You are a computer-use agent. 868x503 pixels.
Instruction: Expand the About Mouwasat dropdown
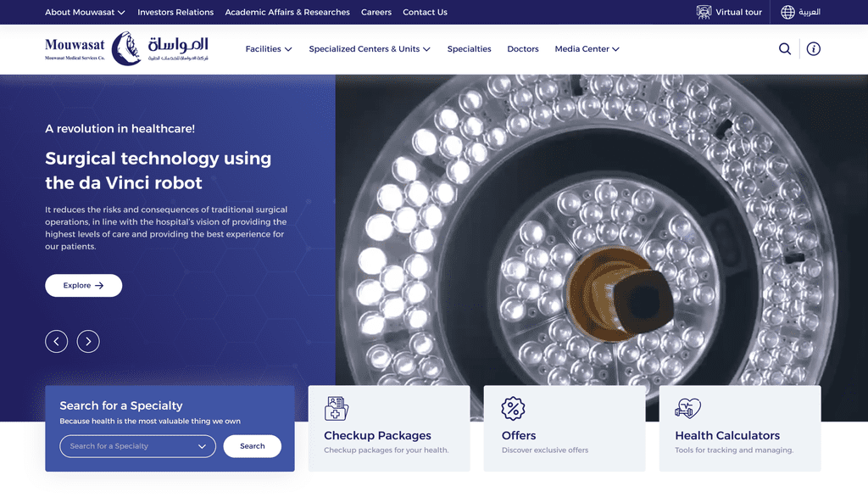(x=86, y=12)
